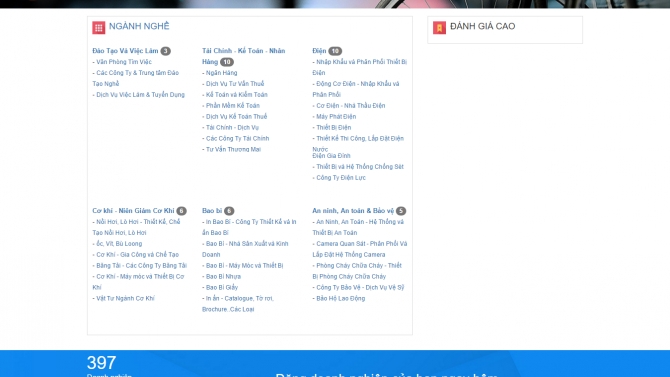The width and height of the screenshot is (670, 377).
Task: Open the Đào Tạo Và Việc Làm category
Action: click(x=125, y=51)
